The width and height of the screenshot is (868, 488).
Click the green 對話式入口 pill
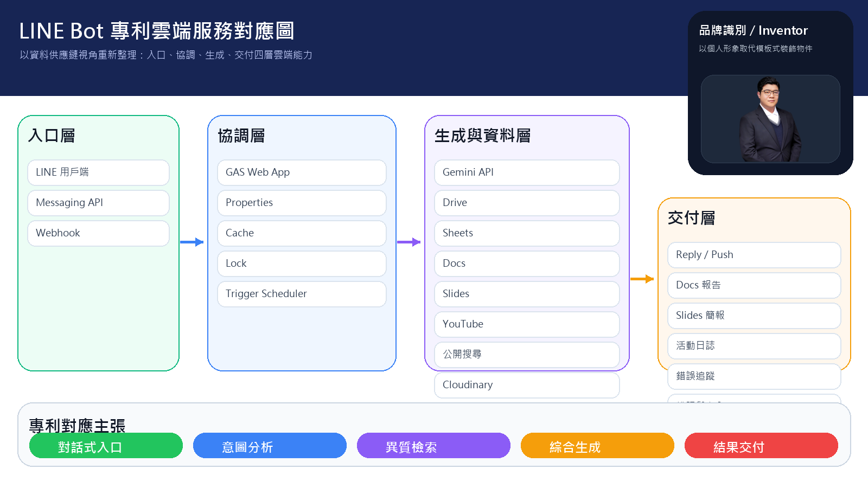pyautogui.click(x=106, y=446)
